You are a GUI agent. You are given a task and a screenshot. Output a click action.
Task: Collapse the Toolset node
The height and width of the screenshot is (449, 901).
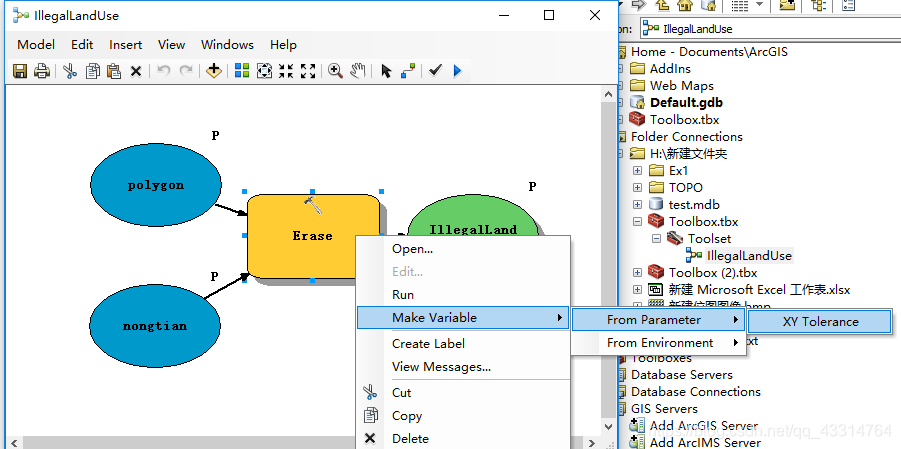[656, 239]
